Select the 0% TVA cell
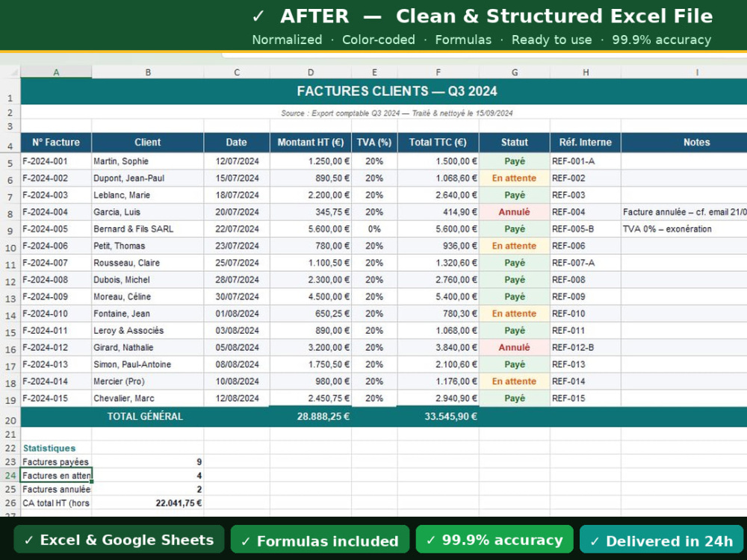 tap(374, 229)
